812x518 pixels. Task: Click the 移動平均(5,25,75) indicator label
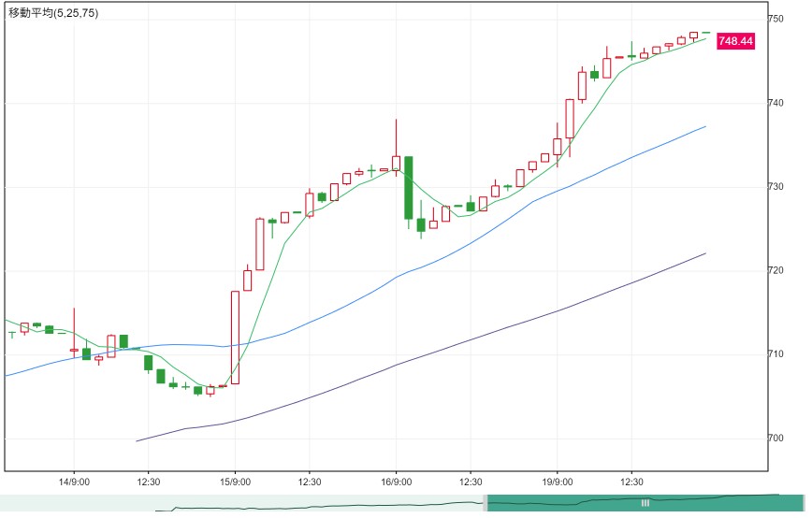[52, 13]
